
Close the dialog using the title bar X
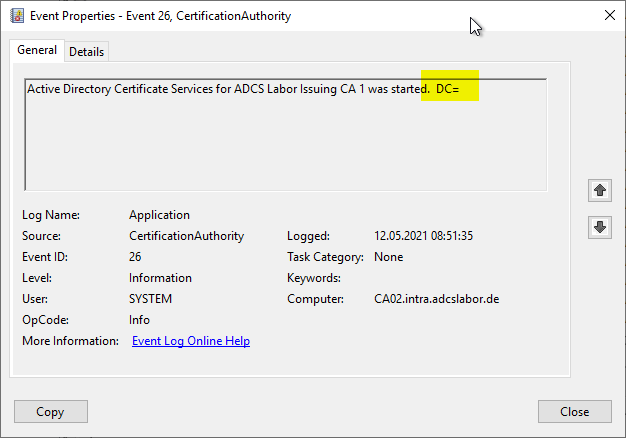610,15
